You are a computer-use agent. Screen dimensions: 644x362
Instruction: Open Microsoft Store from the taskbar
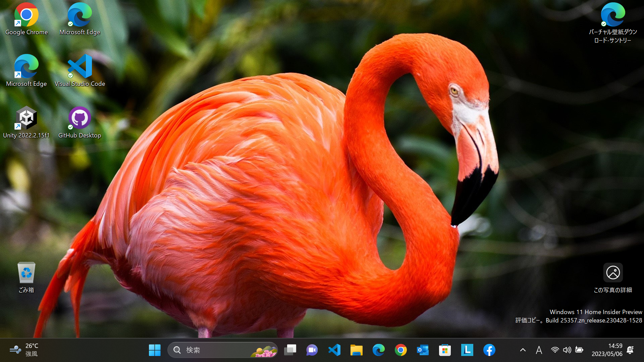coord(445,350)
